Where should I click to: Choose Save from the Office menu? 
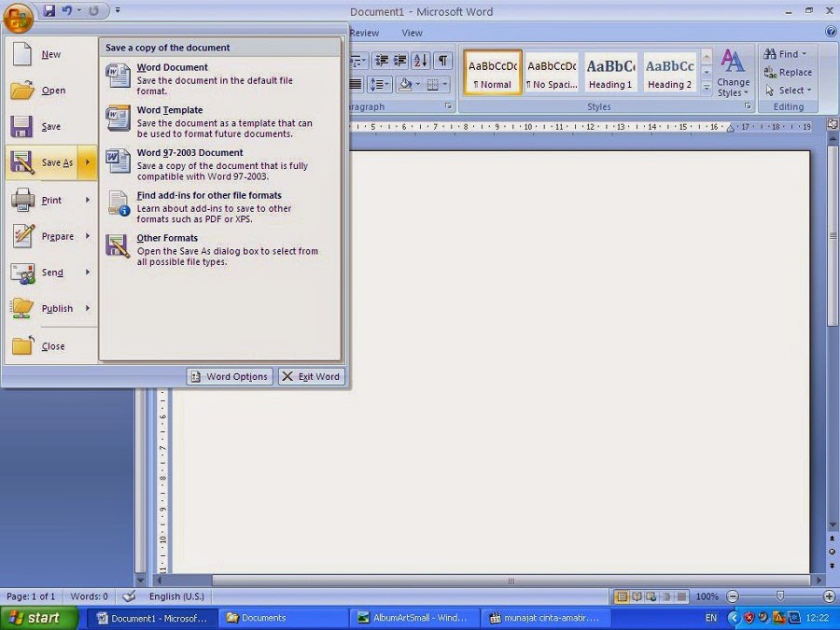pos(51,126)
